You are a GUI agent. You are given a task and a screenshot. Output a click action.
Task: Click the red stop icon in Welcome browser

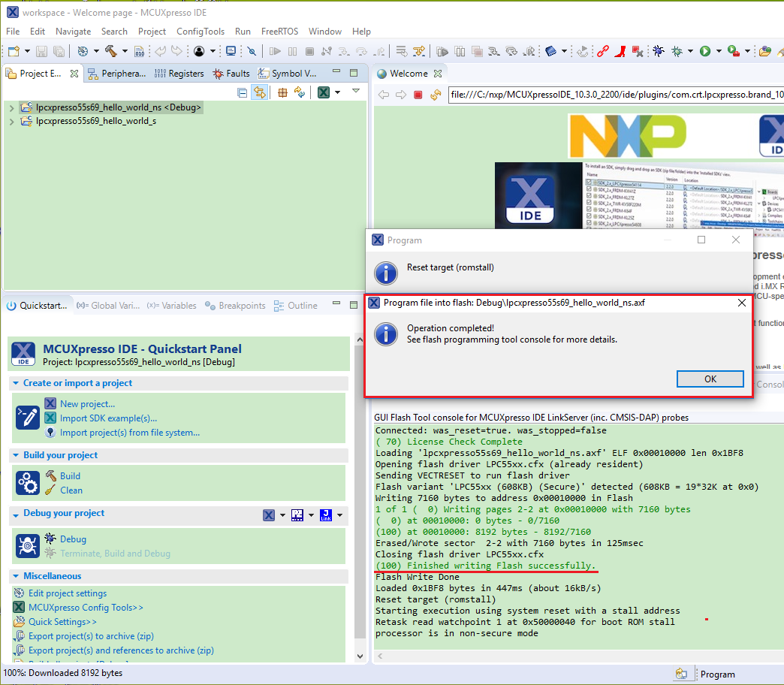(x=418, y=95)
